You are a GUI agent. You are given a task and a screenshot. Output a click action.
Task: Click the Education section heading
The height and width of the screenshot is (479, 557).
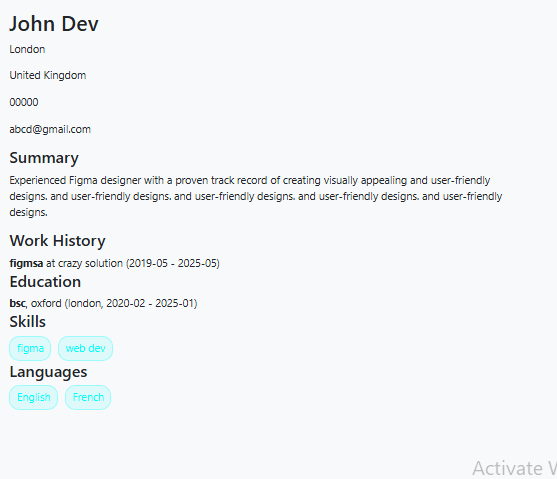click(45, 282)
